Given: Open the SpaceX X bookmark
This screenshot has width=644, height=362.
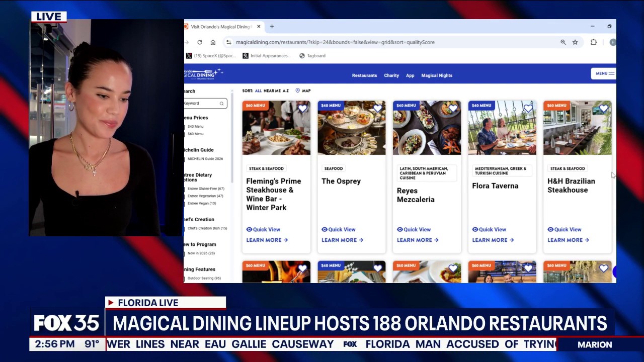Looking at the screenshot, I should (210, 56).
